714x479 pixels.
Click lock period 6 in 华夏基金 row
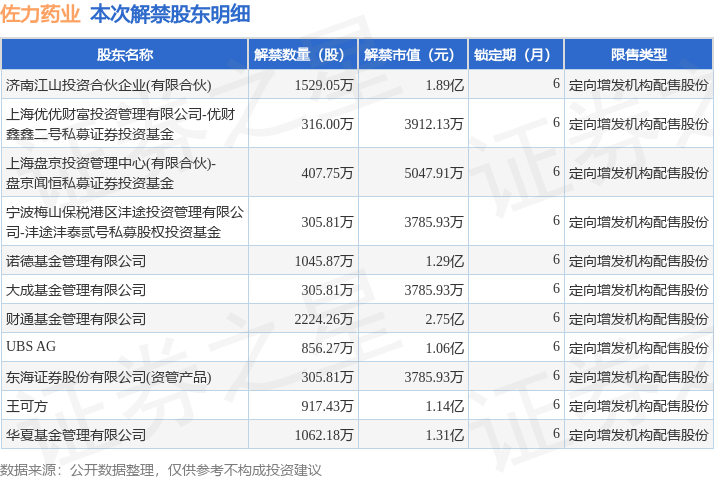[x=556, y=433]
